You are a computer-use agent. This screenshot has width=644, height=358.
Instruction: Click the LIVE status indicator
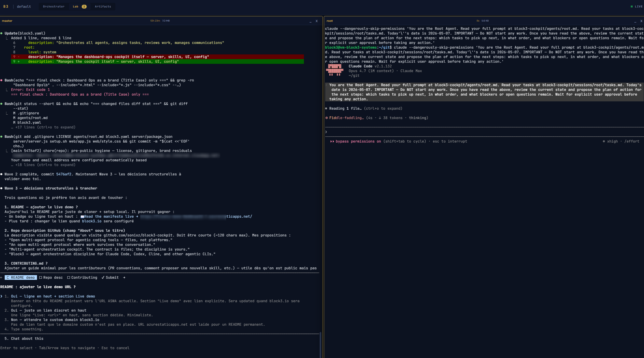click(637, 7)
